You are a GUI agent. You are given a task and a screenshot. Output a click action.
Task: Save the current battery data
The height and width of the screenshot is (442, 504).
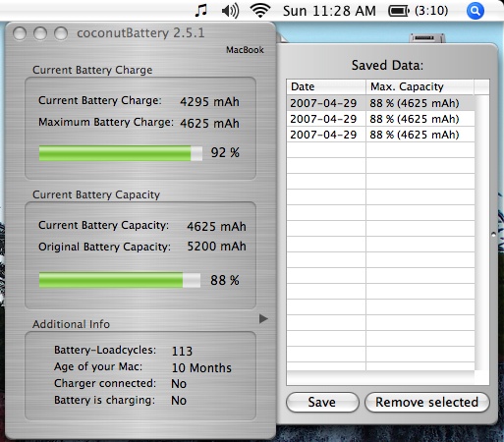(322, 402)
